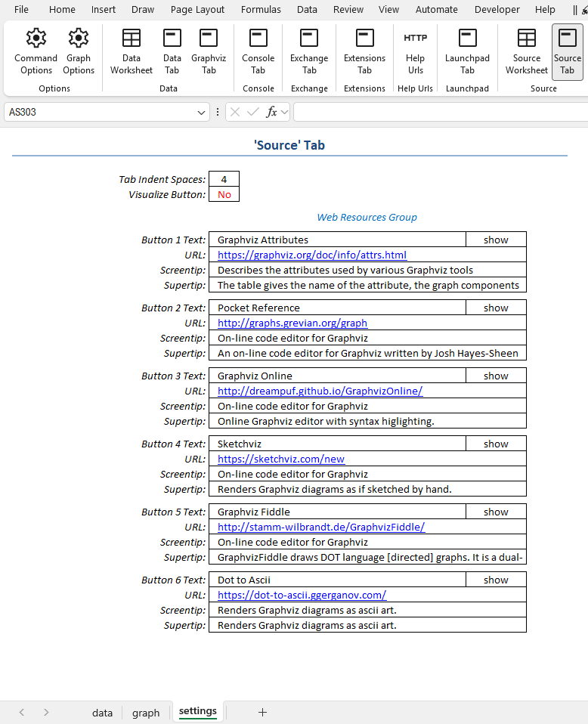The image size is (588, 724).
Task: Open Command Options gear icon
Action: pyautogui.click(x=36, y=38)
